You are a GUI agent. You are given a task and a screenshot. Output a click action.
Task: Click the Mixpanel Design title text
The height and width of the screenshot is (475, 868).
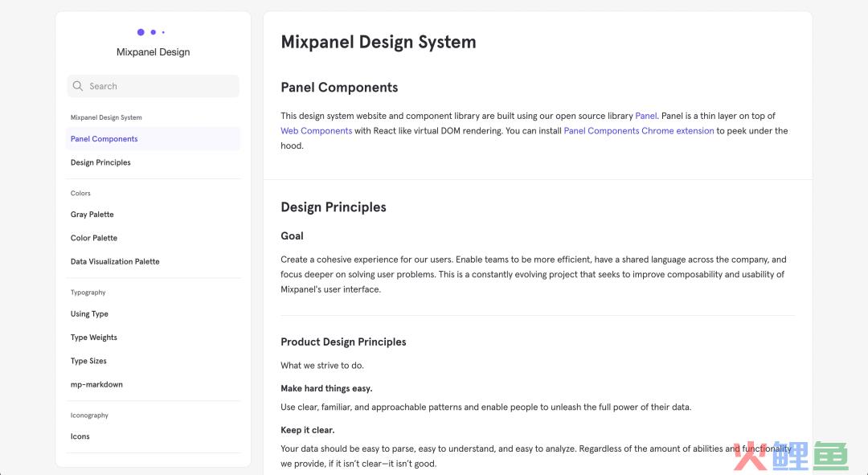[x=153, y=52]
